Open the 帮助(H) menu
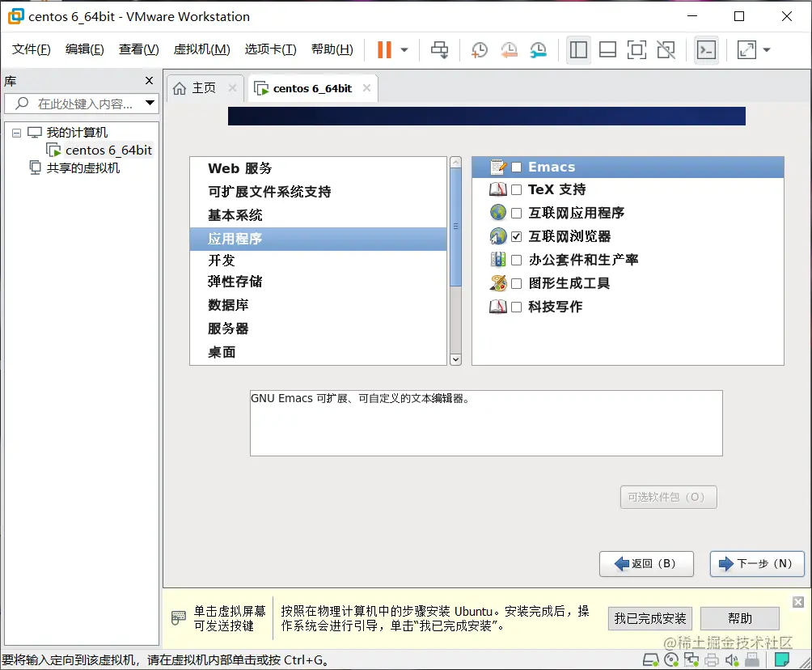 pos(332,49)
